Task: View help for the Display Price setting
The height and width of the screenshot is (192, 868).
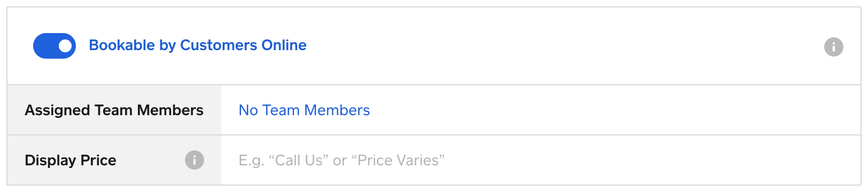Action: (195, 160)
